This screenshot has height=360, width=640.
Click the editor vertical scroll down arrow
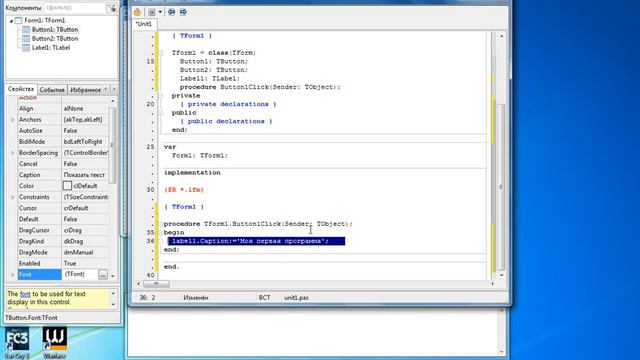pyautogui.click(x=501, y=276)
